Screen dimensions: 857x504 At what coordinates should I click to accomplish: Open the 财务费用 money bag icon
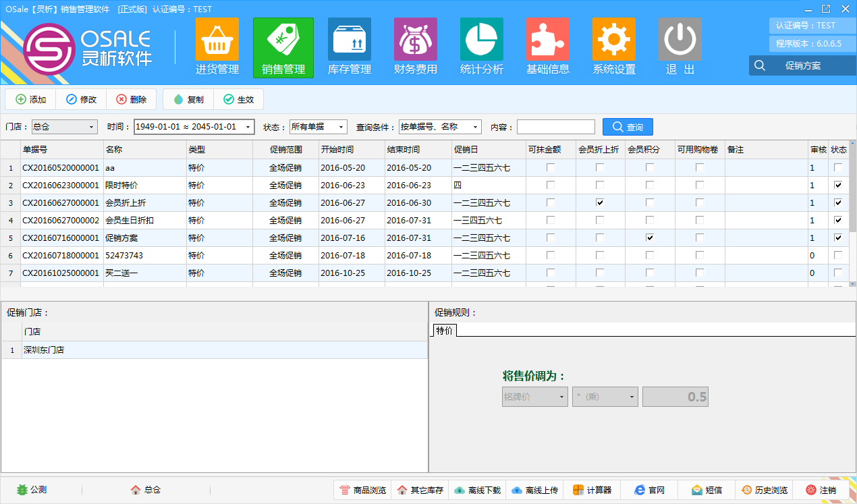point(416,40)
